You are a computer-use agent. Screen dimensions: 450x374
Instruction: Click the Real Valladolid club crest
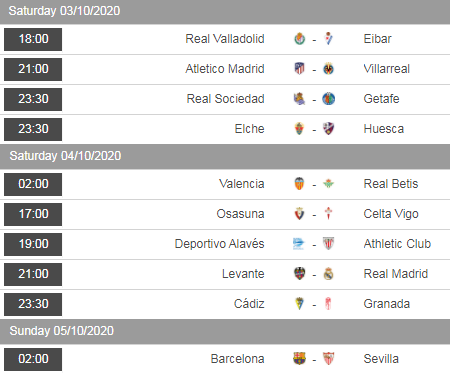(300, 39)
